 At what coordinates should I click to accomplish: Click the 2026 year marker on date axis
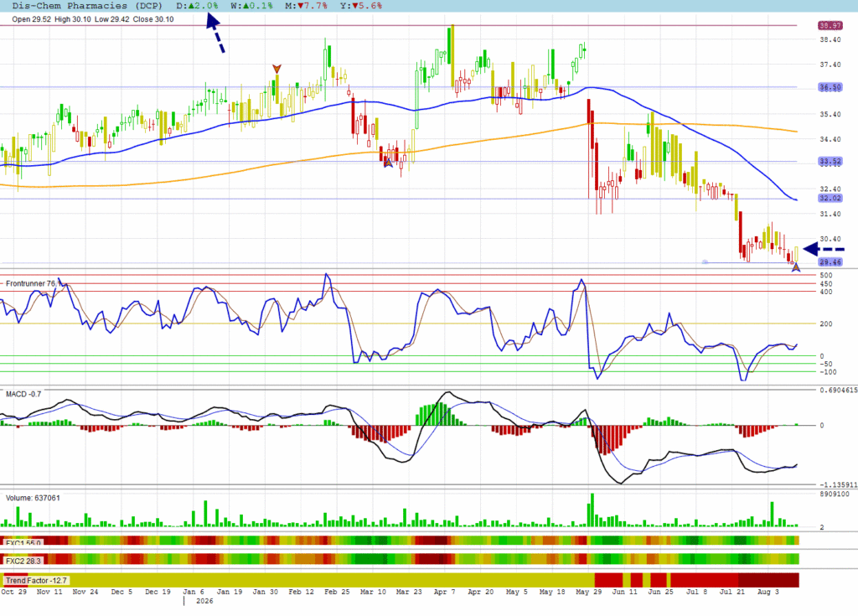[204, 601]
